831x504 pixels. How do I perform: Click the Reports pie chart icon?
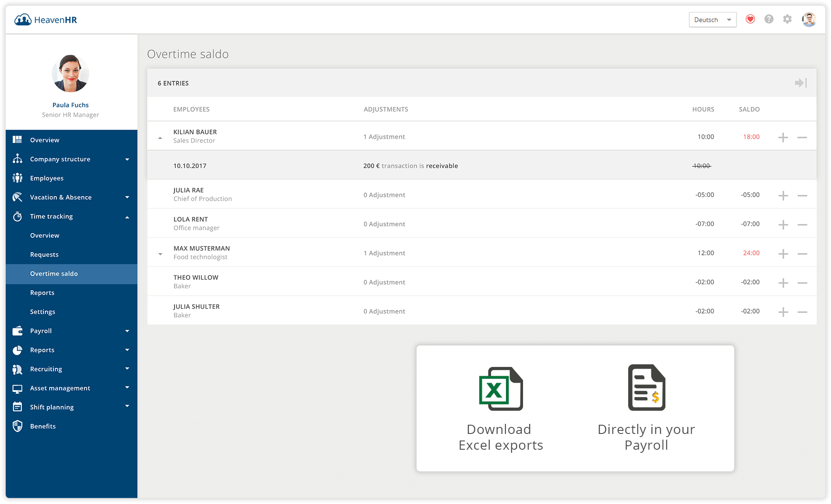18,350
